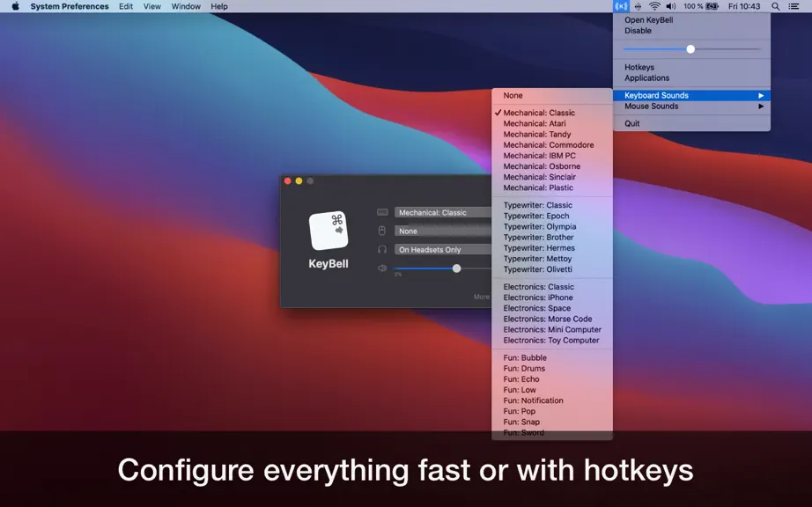Choose Typewriter: Olivetti sound

coord(552,269)
